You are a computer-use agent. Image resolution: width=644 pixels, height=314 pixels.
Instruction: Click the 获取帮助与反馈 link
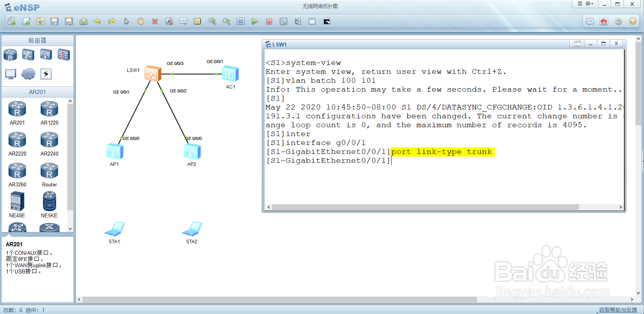(x=618, y=310)
